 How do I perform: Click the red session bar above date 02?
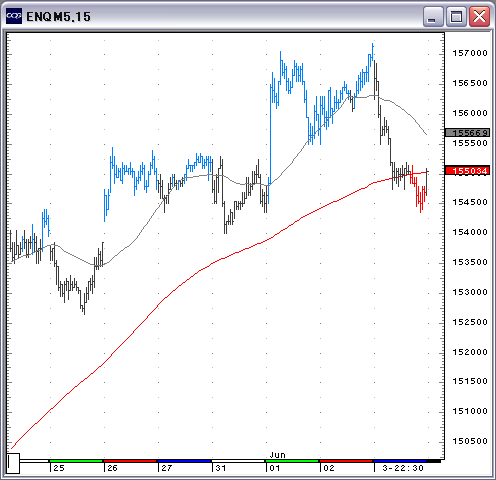346,461
